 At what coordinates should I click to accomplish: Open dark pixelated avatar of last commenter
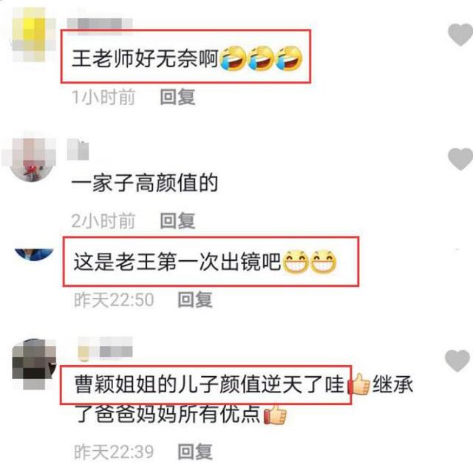tap(34, 364)
